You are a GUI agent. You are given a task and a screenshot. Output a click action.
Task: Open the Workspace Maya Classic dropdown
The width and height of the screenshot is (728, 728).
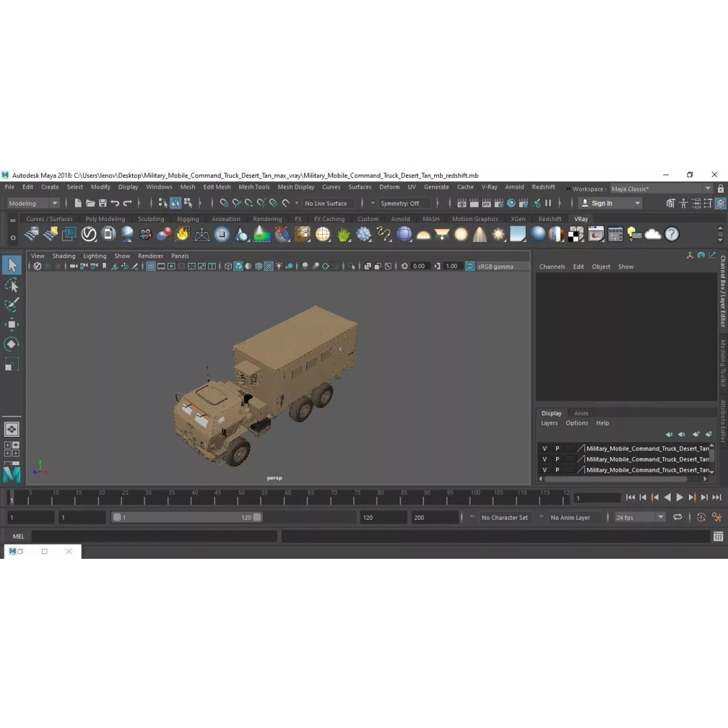click(661, 189)
